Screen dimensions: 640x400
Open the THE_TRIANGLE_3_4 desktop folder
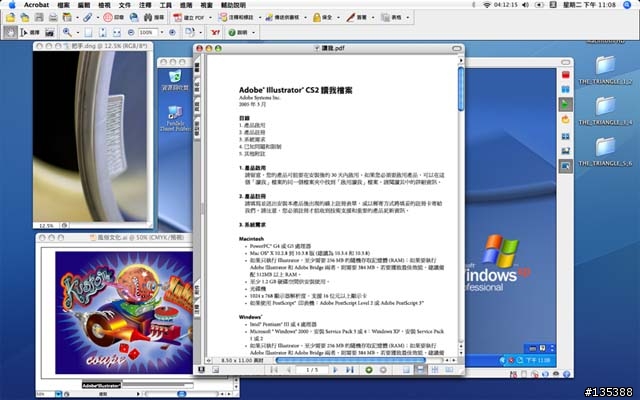point(605,111)
